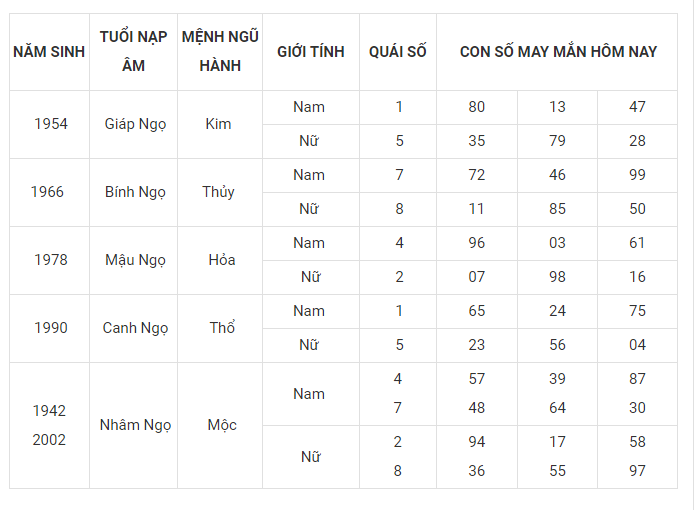Image resolution: width=699 pixels, height=510 pixels.
Task: Select the 2002 birth year text
Action: [49, 440]
